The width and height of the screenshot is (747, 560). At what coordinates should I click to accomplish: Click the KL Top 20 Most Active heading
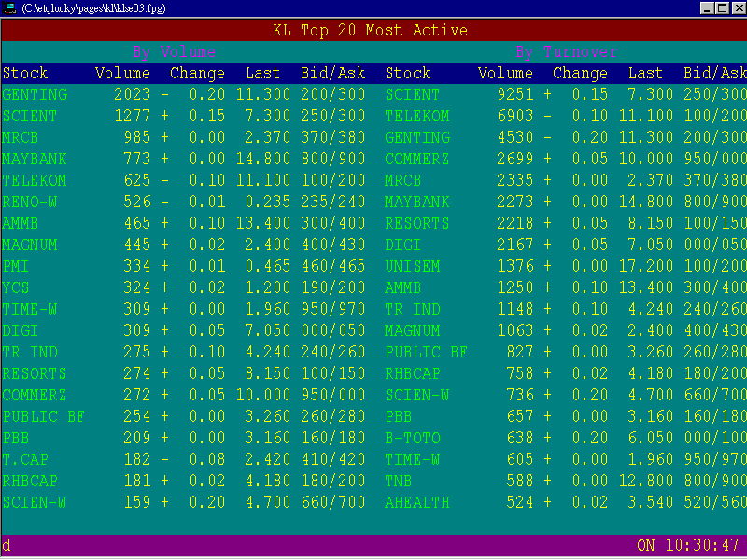[373, 30]
